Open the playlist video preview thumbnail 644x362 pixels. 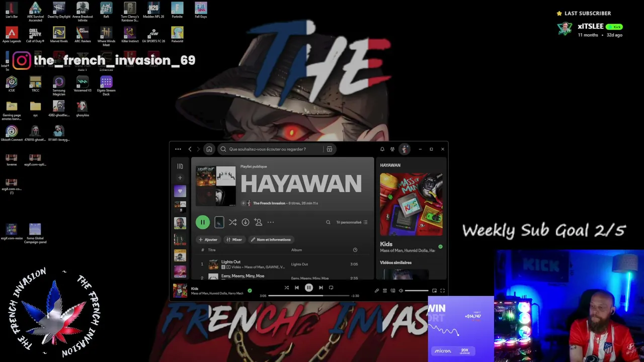[219, 222]
